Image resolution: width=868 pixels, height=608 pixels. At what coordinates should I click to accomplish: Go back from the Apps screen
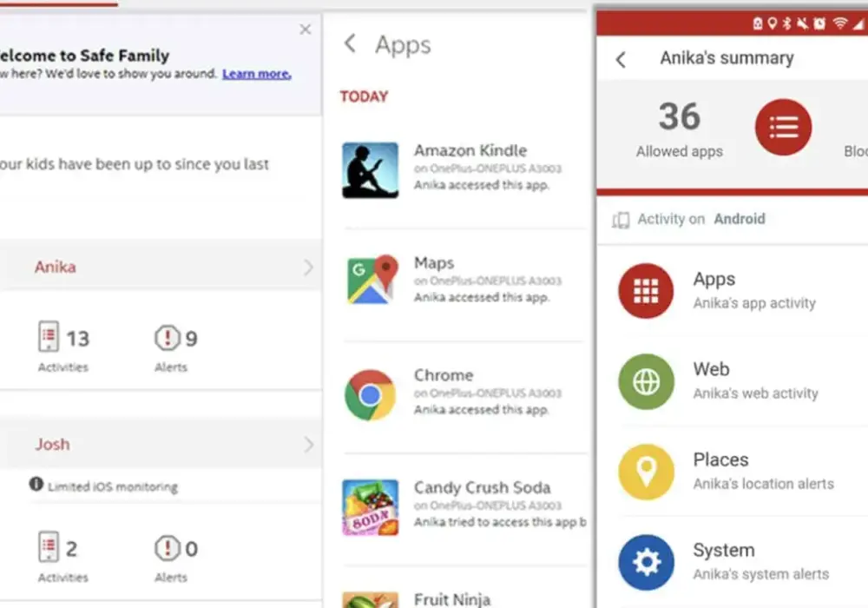(x=350, y=43)
